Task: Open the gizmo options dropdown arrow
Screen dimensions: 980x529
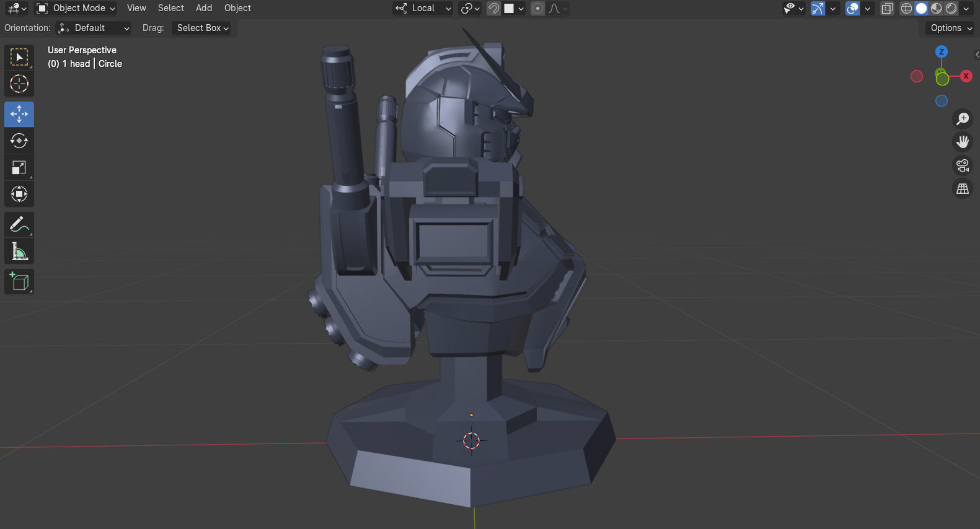Action: click(833, 8)
